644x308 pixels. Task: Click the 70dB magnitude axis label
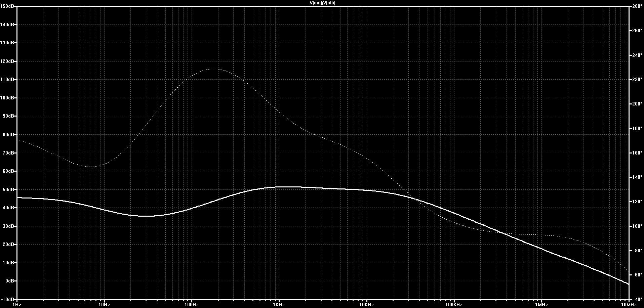[8, 153]
